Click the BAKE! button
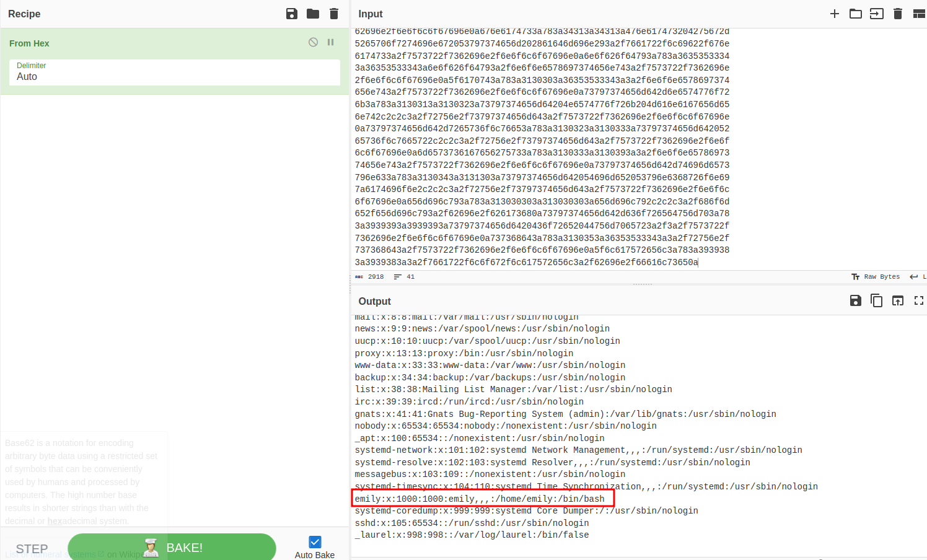This screenshot has width=927, height=560. [172, 547]
